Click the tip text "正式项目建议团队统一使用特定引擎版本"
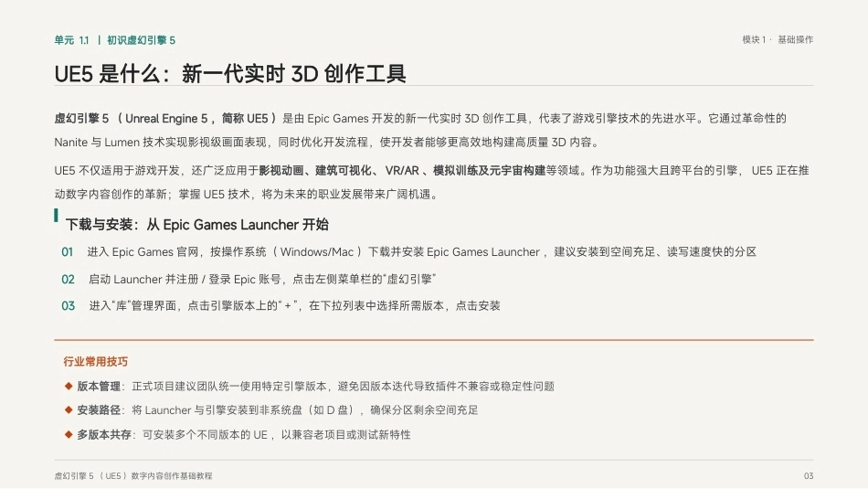The height and width of the screenshot is (489, 868). (231, 387)
